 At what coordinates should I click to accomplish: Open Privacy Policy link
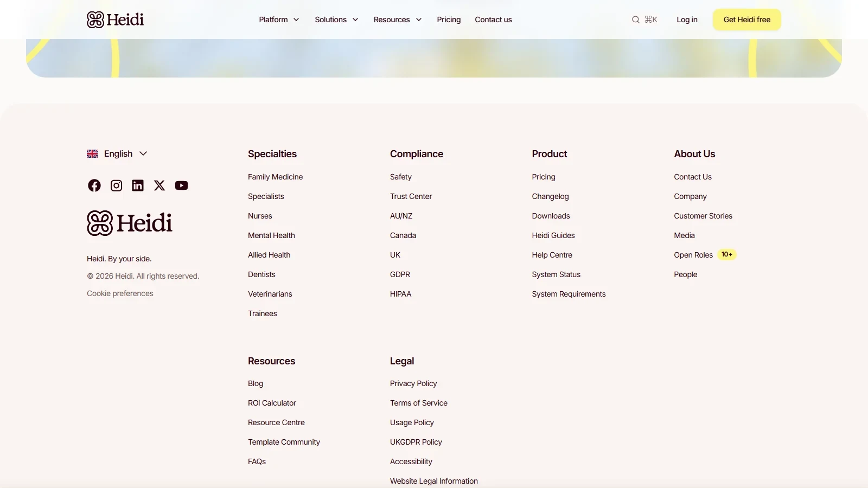[413, 383]
